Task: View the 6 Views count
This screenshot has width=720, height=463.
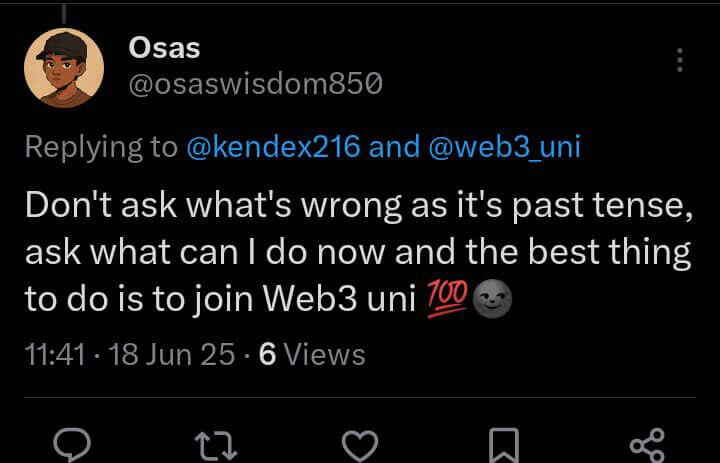Action: point(312,354)
